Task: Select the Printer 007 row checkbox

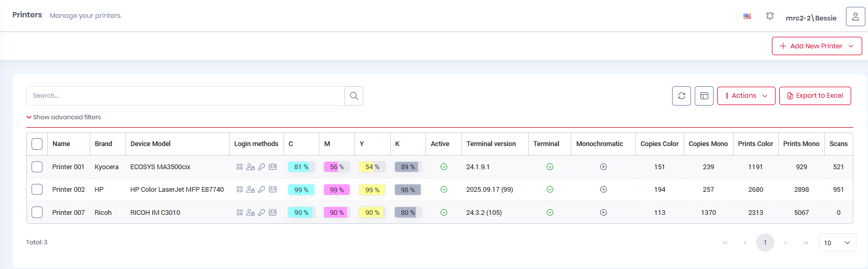Action: (37, 212)
